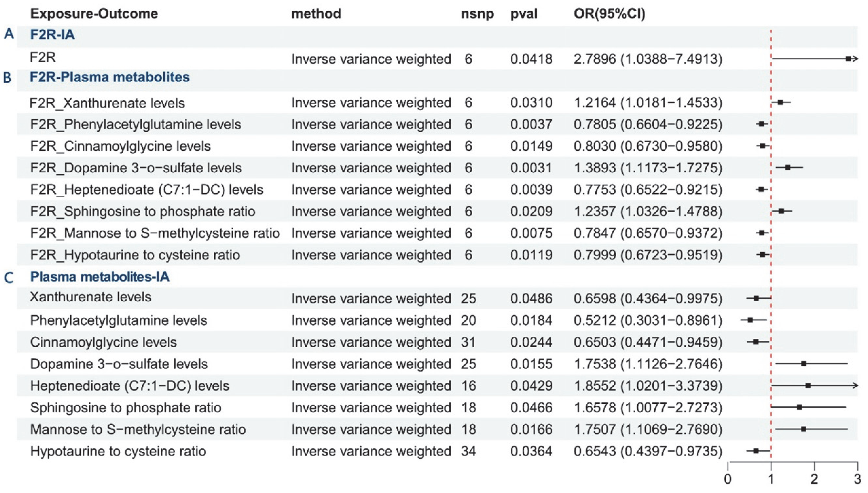This screenshot has width=868, height=493.
Task: Click the forest plot marker for Phenylacetylglutamine-IA row
Action: pos(750,320)
